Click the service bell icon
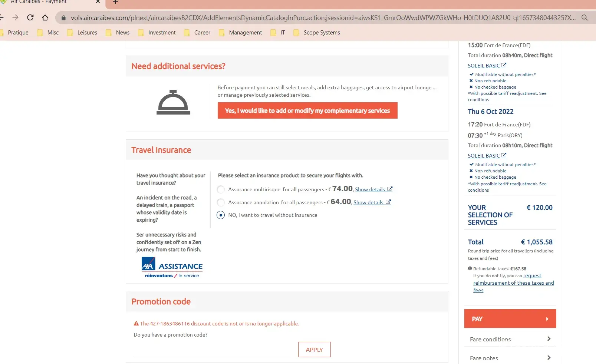 pyautogui.click(x=173, y=102)
